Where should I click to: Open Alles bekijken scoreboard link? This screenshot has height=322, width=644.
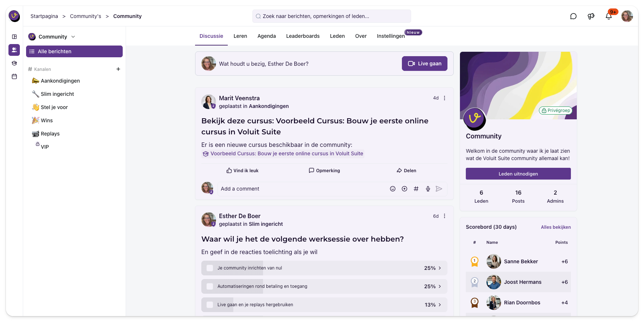(556, 227)
